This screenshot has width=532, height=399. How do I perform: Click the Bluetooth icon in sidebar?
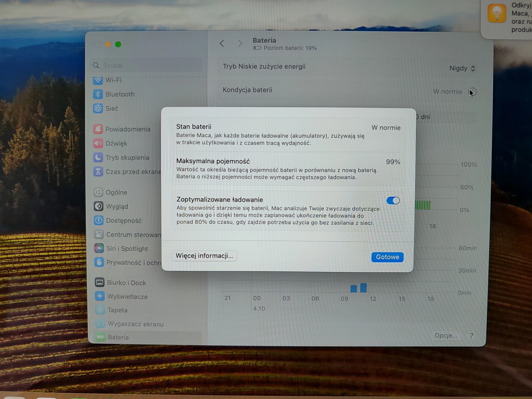(98, 94)
